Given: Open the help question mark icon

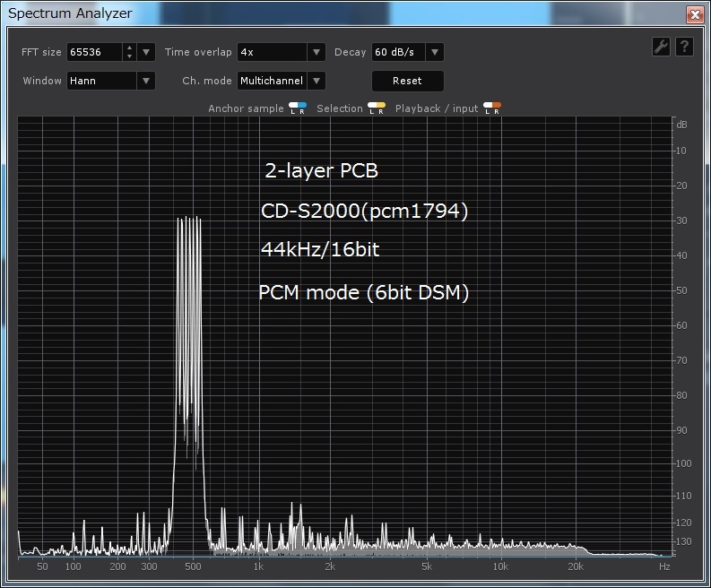Looking at the screenshot, I should pos(684,47).
